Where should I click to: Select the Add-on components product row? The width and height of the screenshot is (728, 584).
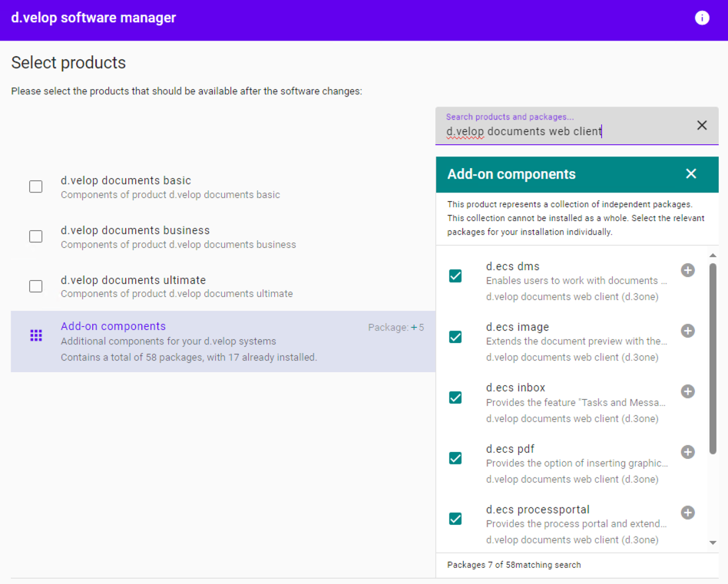[x=223, y=341]
